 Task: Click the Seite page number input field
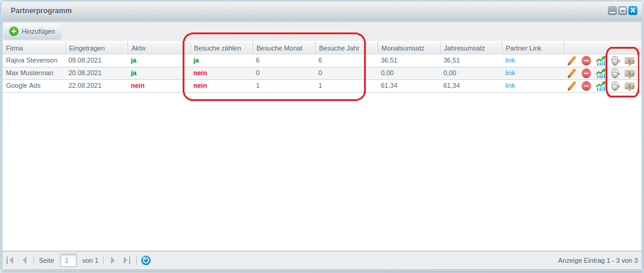(x=68, y=260)
